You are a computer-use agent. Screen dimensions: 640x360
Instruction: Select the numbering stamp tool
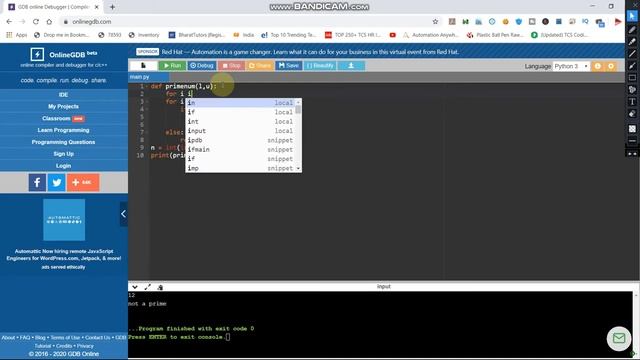pos(632,90)
